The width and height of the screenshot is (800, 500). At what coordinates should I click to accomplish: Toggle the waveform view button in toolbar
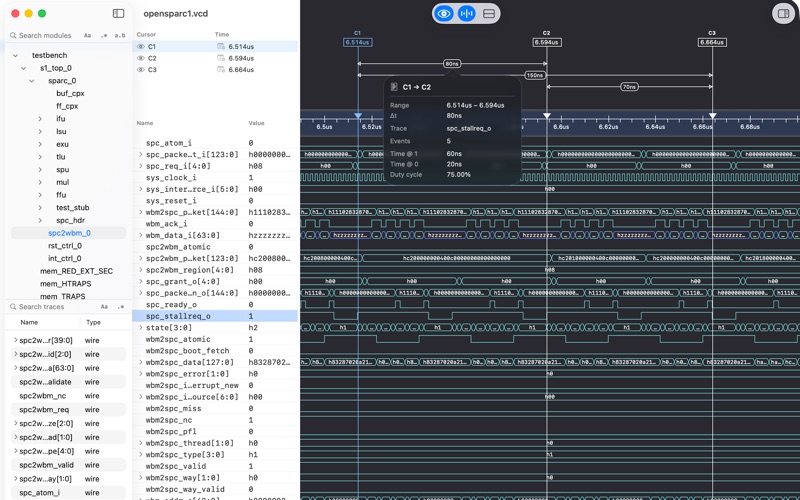tap(466, 14)
